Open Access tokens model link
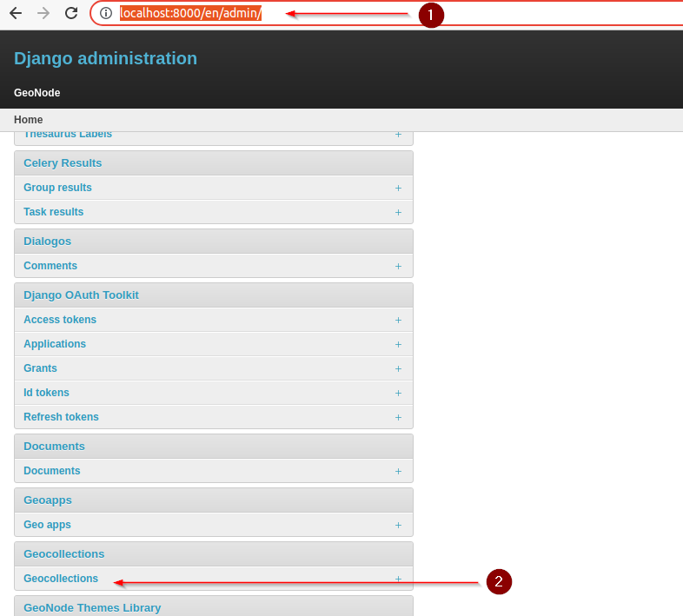Image resolution: width=683 pixels, height=616 pixels. (60, 320)
